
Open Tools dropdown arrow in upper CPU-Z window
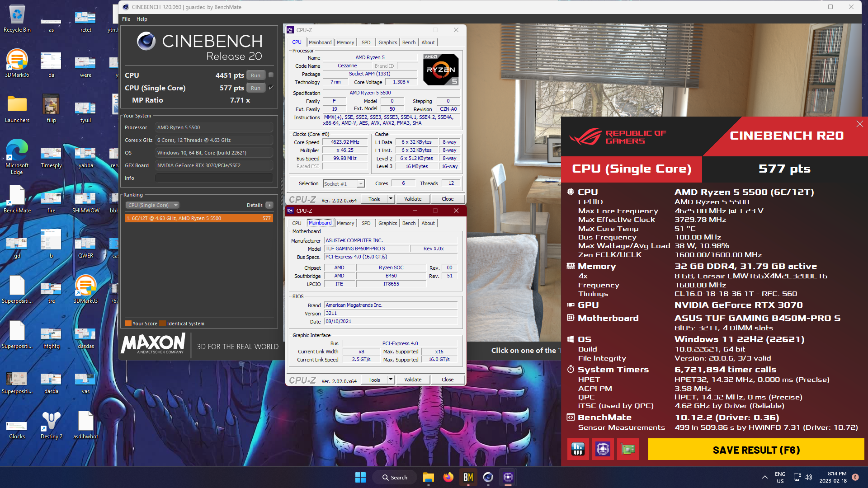coord(391,199)
